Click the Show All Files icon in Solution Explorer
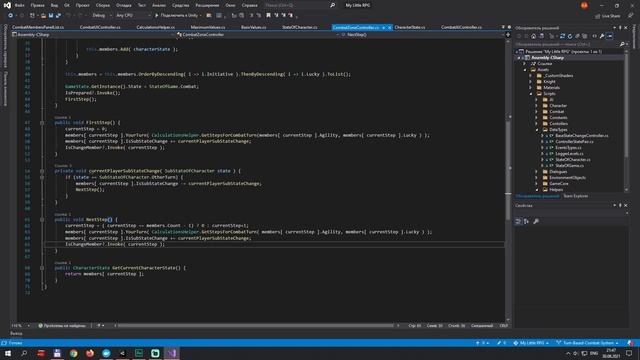The width and height of the screenshot is (640, 360). pyautogui.click(x=584, y=36)
